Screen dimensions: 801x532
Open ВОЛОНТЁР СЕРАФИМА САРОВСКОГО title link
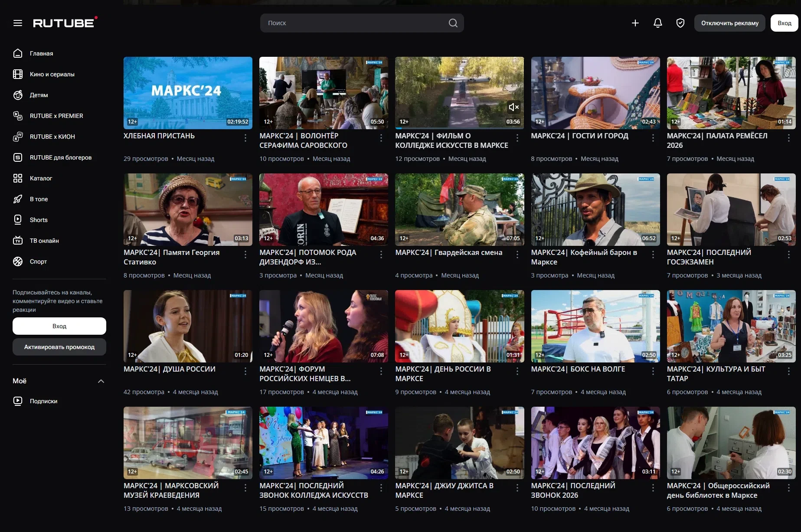tap(303, 140)
